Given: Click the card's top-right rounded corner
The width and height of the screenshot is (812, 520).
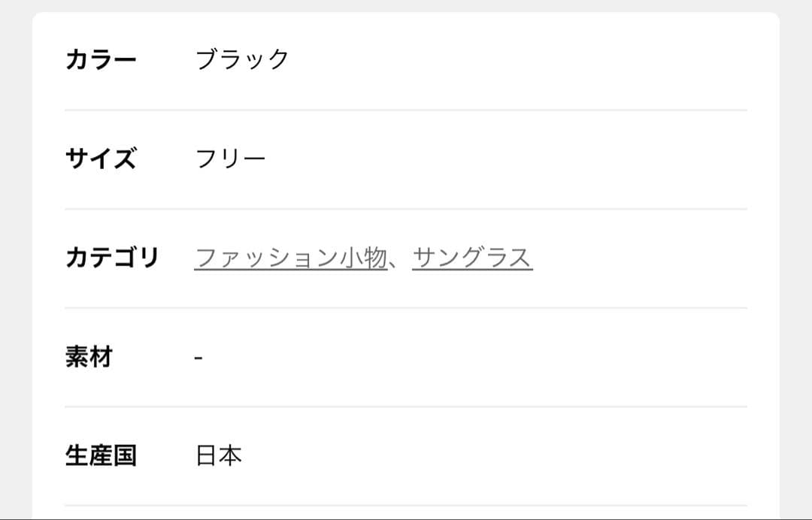Looking at the screenshot, I should coord(774,17).
